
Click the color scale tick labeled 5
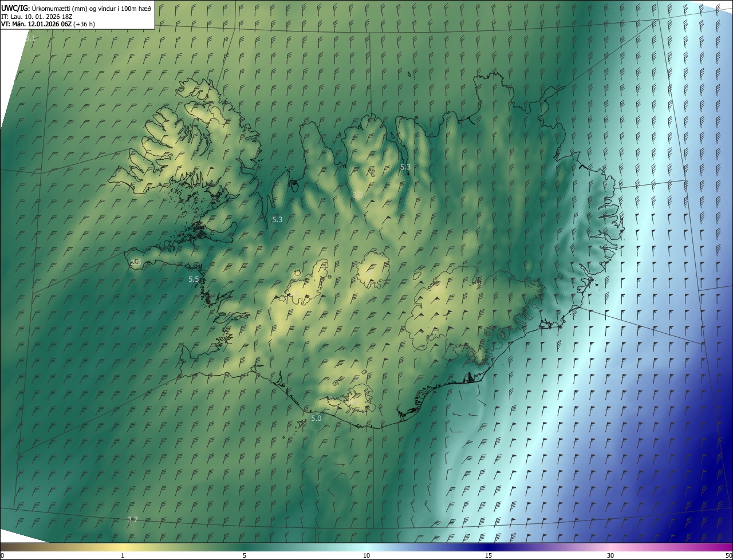(245, 556)
